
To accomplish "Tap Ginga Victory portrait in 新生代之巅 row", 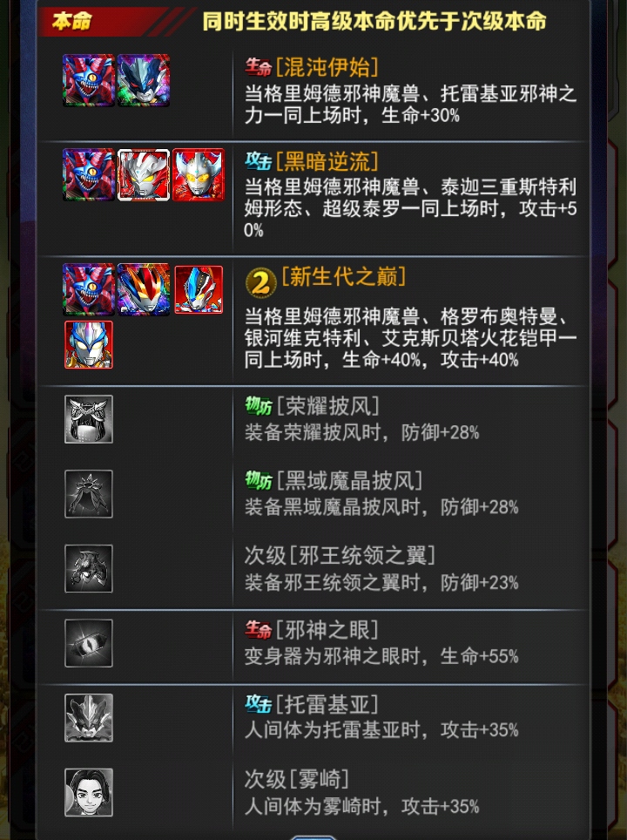I will click(x=199, y=289).
